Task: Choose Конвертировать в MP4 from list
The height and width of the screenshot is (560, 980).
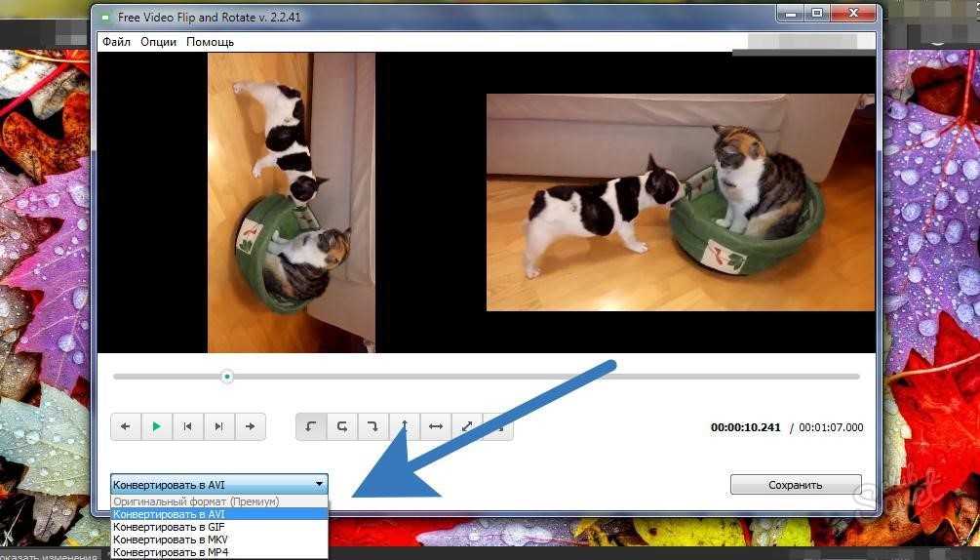Action: point(218,552)
